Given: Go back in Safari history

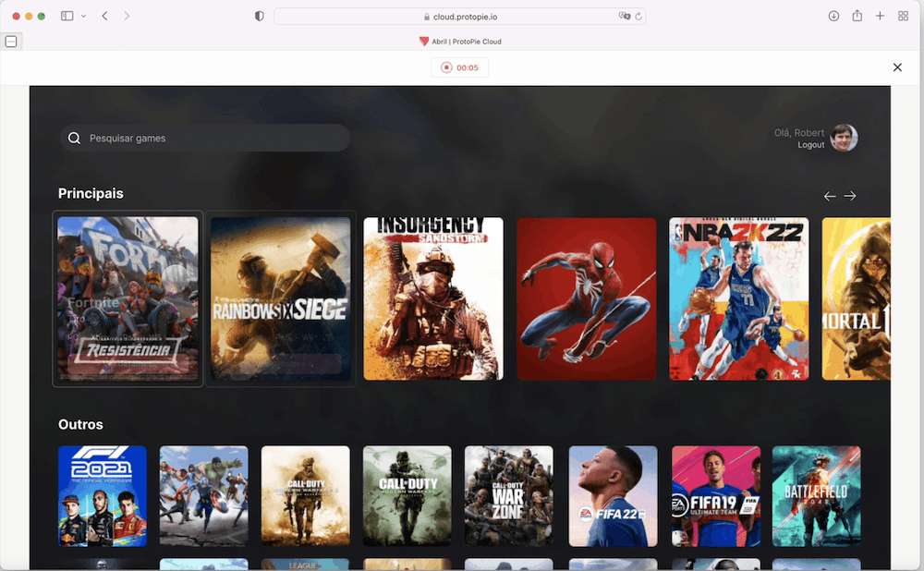Looking at the screenshot, I should coord(105,16).
